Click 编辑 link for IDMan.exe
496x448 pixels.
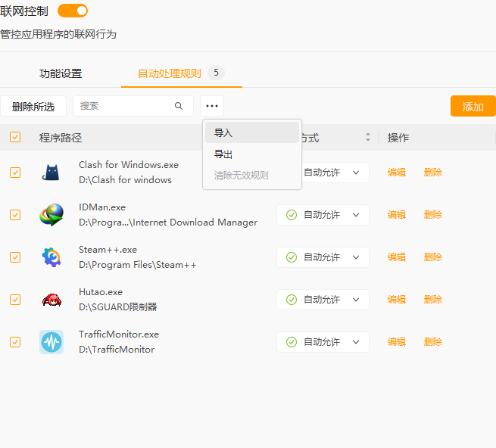point(396,215)
